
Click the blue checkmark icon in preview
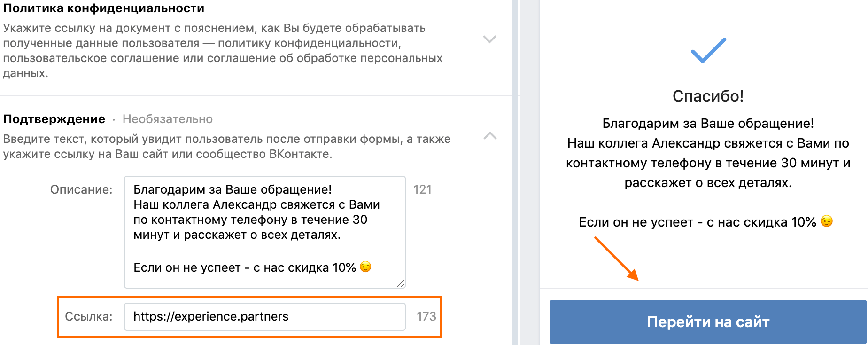(x=708, y=50)
